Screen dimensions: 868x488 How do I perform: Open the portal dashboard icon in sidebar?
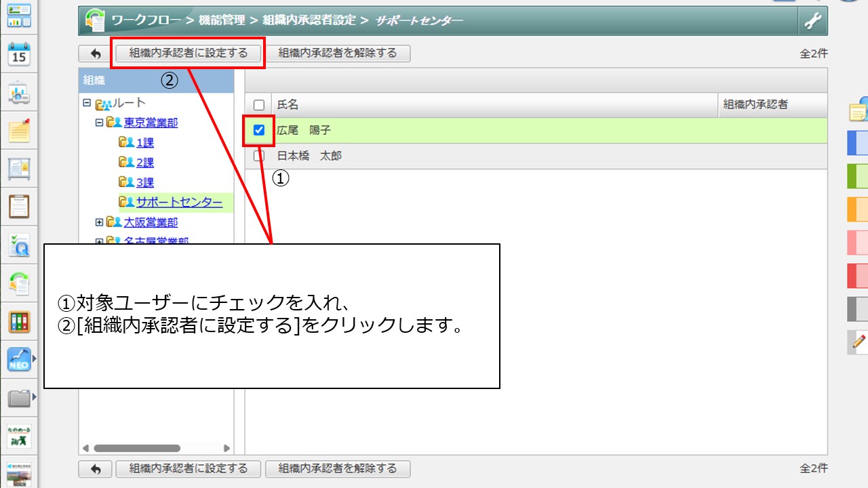coord(19,16)
